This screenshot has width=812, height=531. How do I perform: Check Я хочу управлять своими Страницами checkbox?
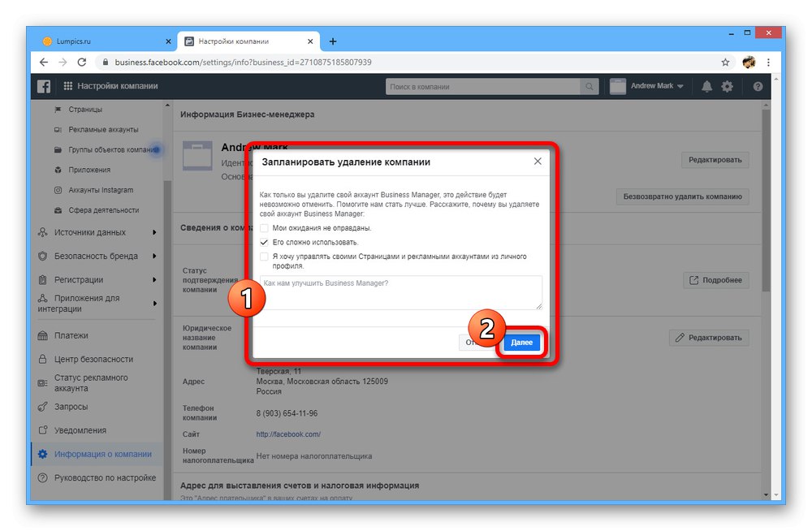pos(264,257)
